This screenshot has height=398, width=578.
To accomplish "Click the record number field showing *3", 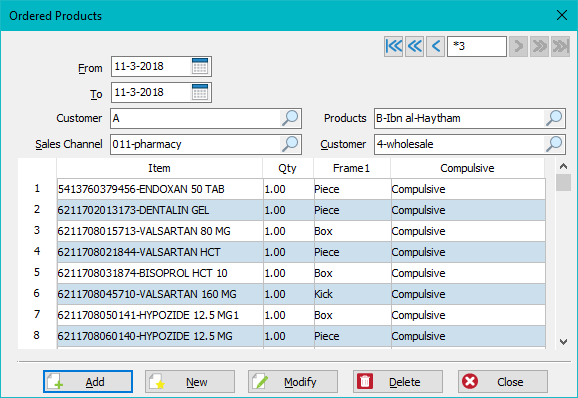I will tap(477, 46).
